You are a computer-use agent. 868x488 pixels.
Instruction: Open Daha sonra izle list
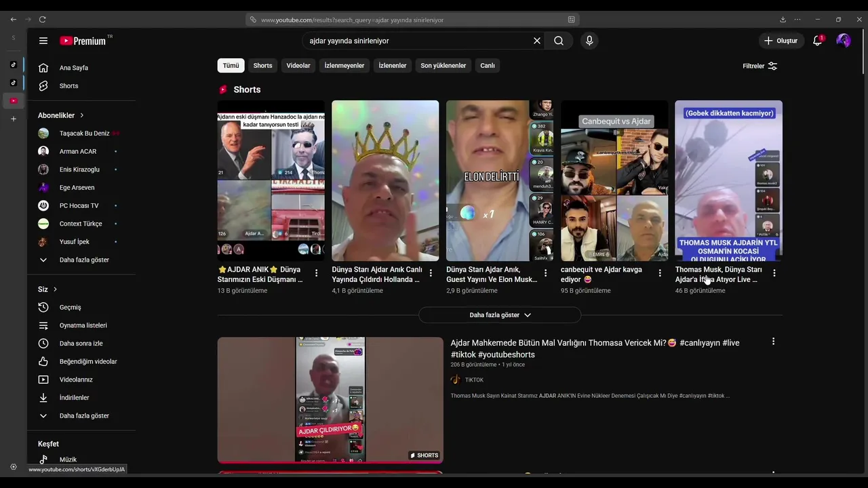79,344
